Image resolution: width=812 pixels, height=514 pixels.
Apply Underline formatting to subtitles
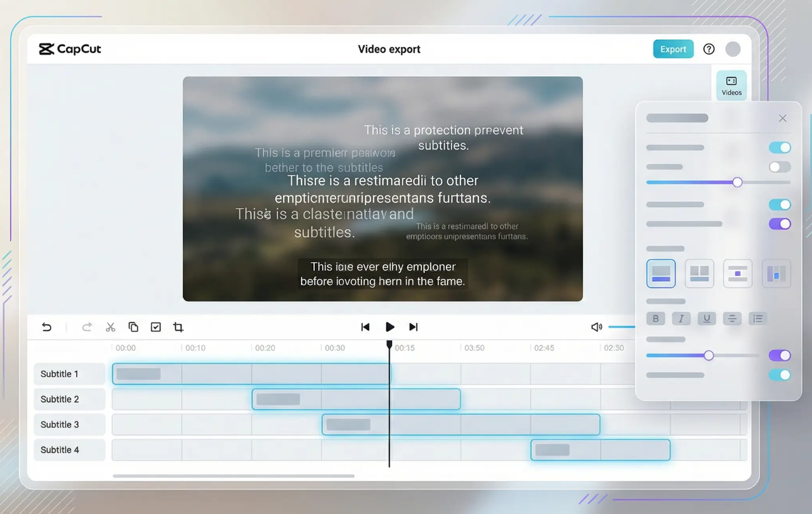tap(707, 319)
